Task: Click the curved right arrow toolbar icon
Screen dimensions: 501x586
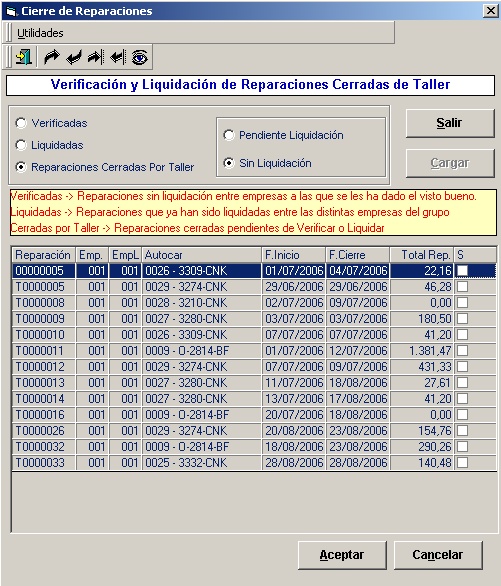Action: [x=52, y=57]
